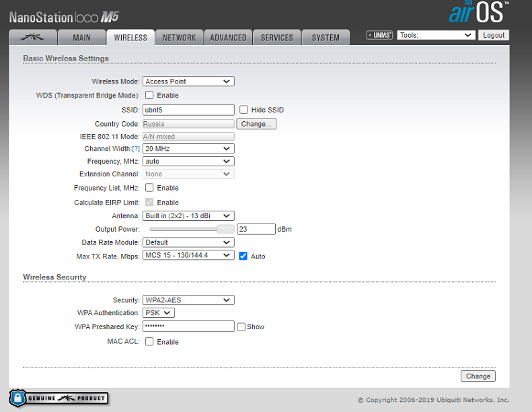Click the bottom Change button
Viewport: 532px width, 412px height.
pyautogui.click(x=478, y=376)
